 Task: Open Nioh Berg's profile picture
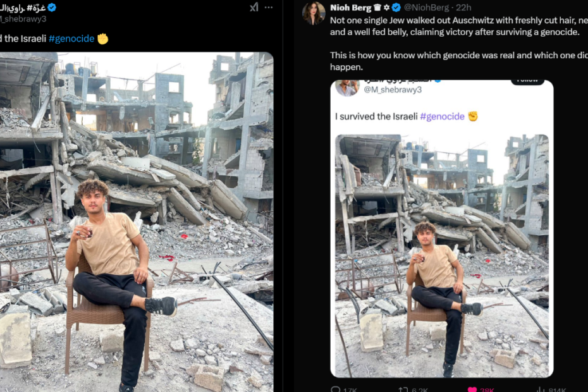click(x=314, y=13)
